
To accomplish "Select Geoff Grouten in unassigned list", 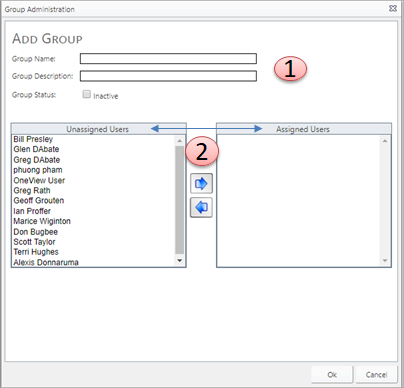I will point(39,201).
